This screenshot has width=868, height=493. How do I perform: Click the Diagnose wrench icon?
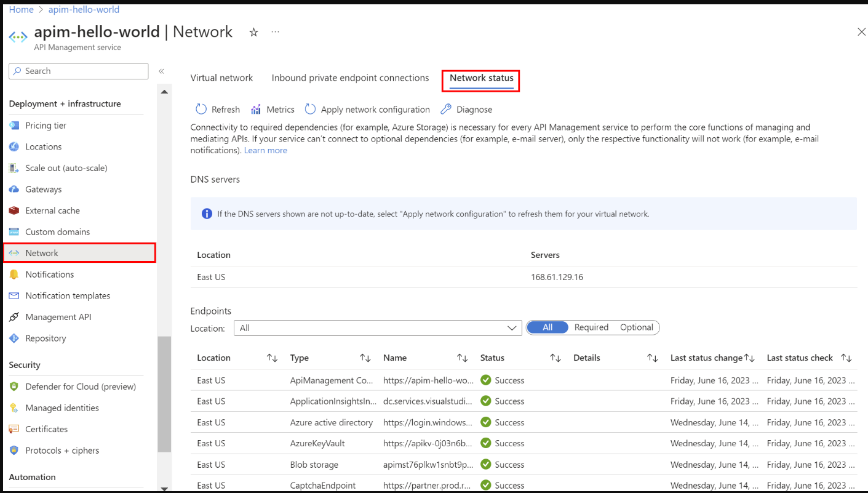pos(446,109)
